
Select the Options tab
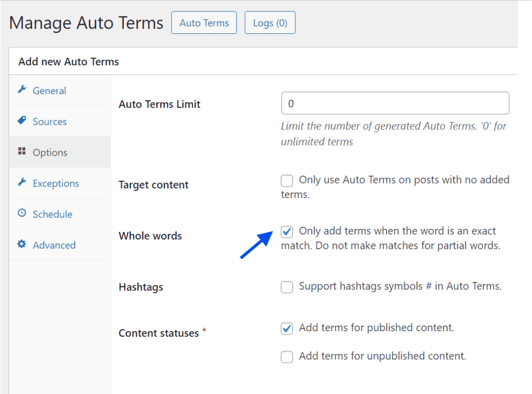point(60,152)
